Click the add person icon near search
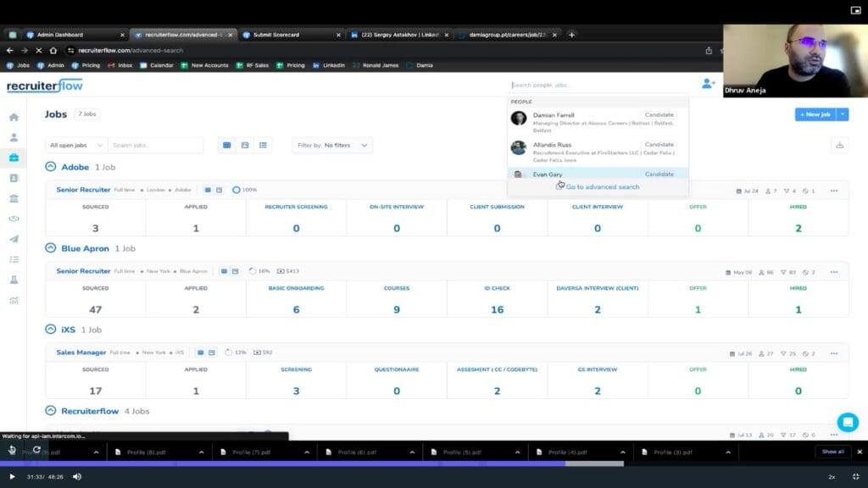868x488 pixels. (x=708, y=84)
